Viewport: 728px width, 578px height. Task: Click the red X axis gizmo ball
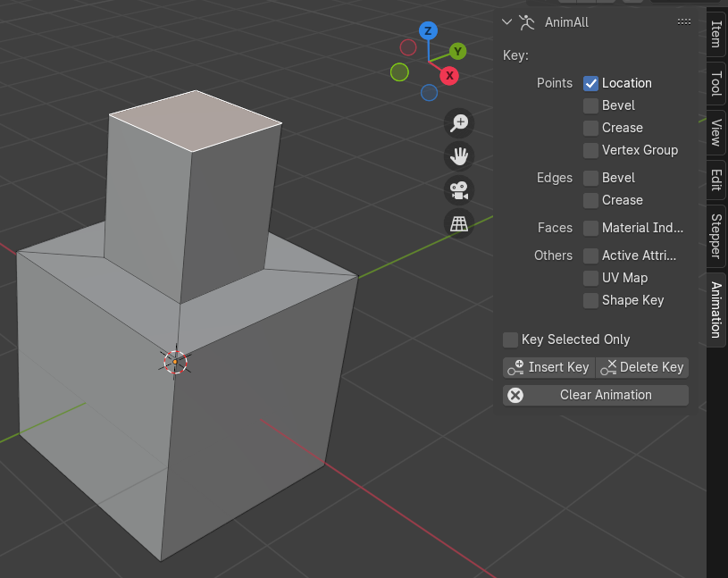[449, 76]
